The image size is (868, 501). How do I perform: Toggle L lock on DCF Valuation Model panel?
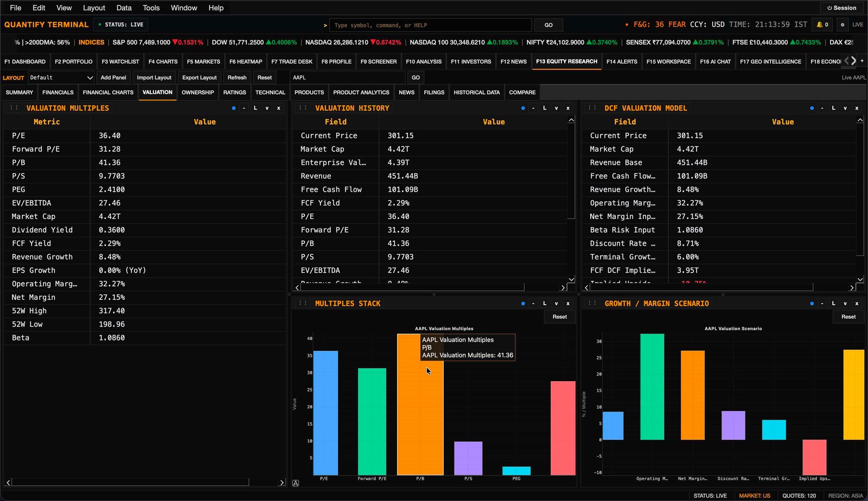[x=834, y=108]
